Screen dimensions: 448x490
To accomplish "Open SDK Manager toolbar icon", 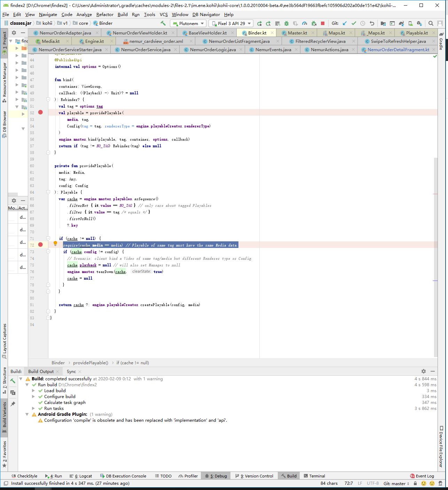I will tap(419, 23).
